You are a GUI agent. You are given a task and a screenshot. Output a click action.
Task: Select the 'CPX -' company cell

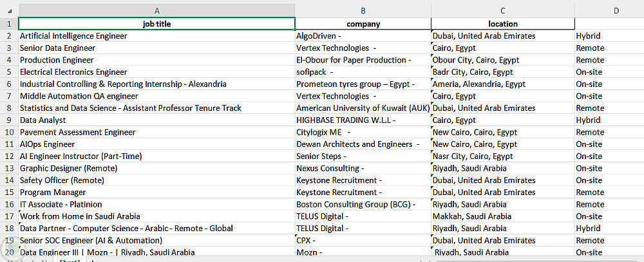tap(363, 240)
